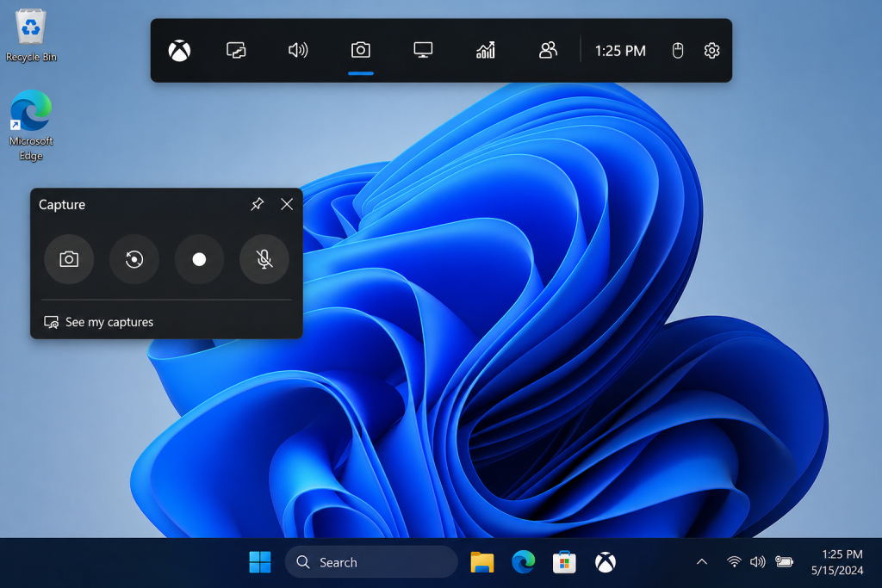This screenshot has height=588, width=882.
Task: Open the Audio widget in Game Bar
Action: (298, 51)
